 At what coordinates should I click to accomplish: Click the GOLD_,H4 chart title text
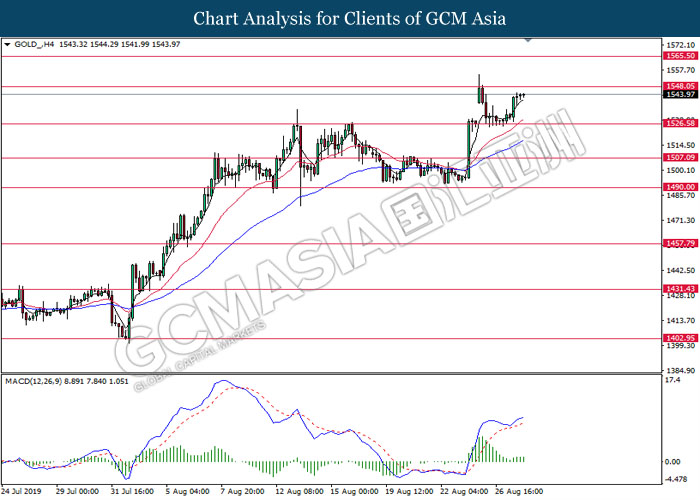coord(34,44)
